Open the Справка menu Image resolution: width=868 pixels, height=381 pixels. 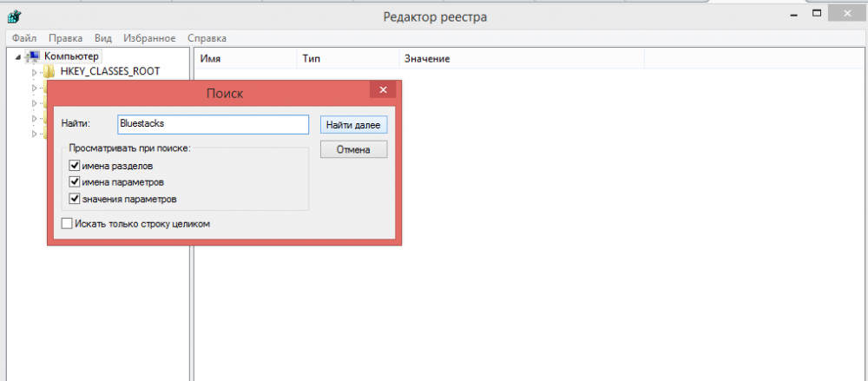207,38
